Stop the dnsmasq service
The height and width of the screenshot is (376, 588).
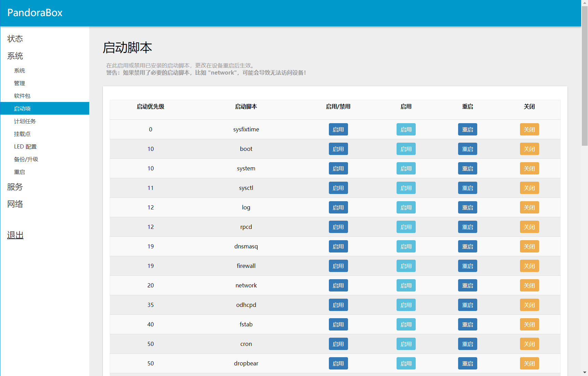pyautogui.click(x=529, y=246)
